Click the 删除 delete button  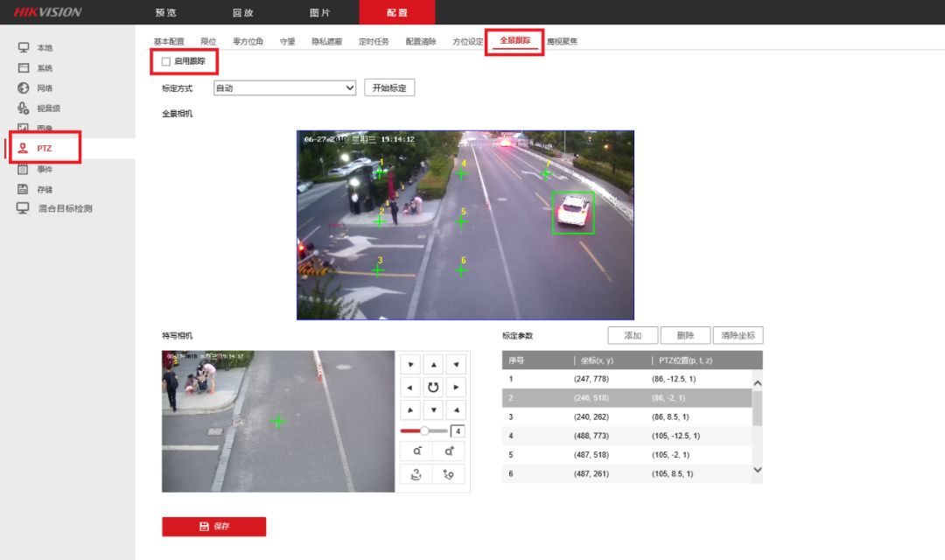pos(684,336)
